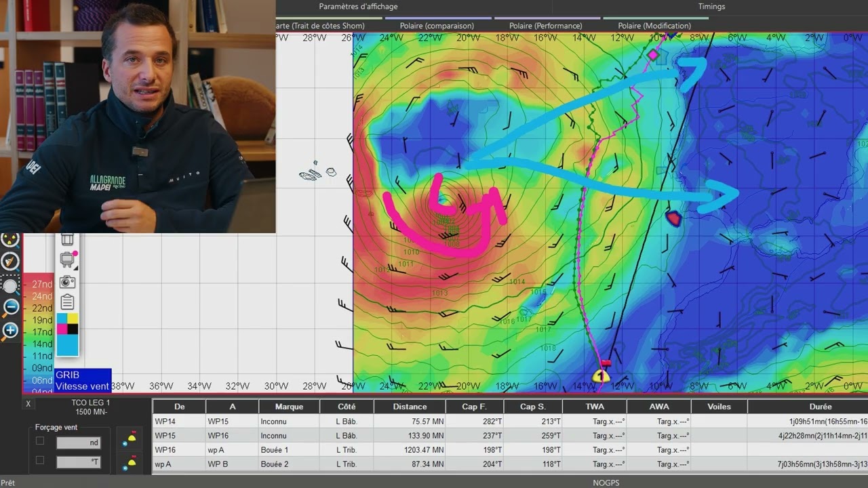Image resolution: width=868 pixels, height=488 pixels.
Task: Zoom in with the plus magnifier
Action: (9, 331)
